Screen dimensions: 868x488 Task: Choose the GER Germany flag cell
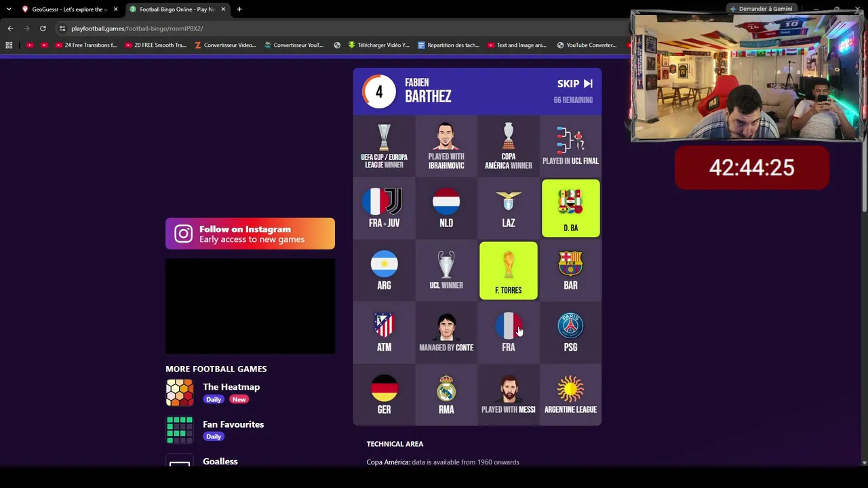coord(384,396)
